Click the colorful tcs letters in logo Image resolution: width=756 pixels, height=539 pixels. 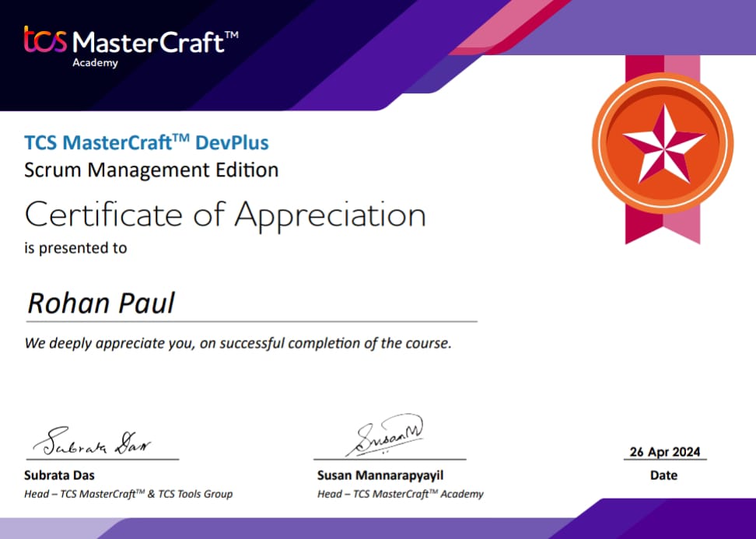[45, 40]
